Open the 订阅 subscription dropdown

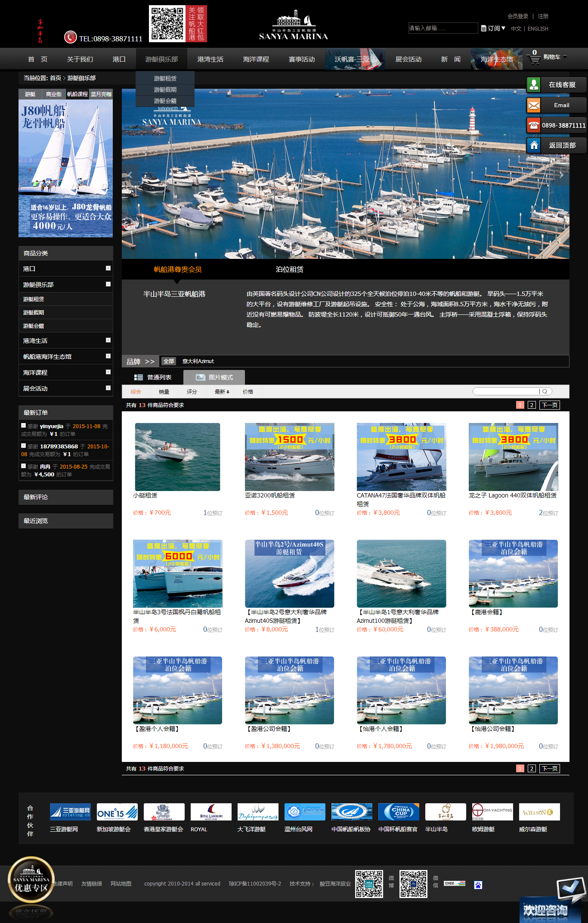493,28
